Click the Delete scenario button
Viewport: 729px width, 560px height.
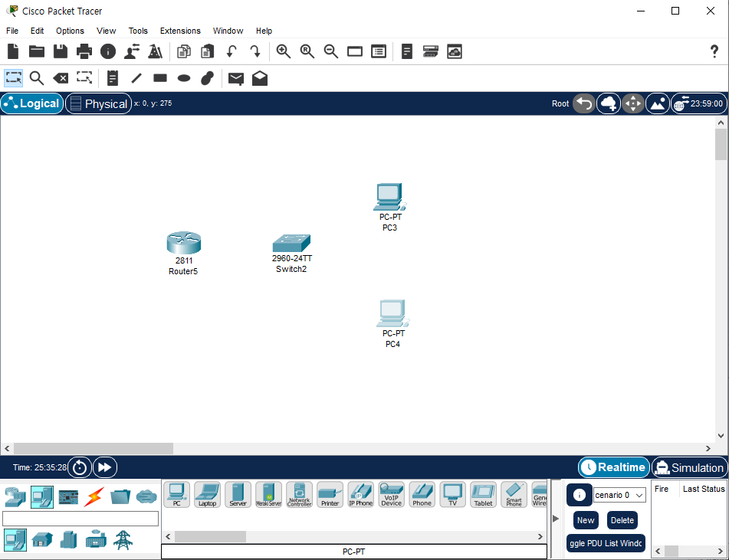click(622, 520)
